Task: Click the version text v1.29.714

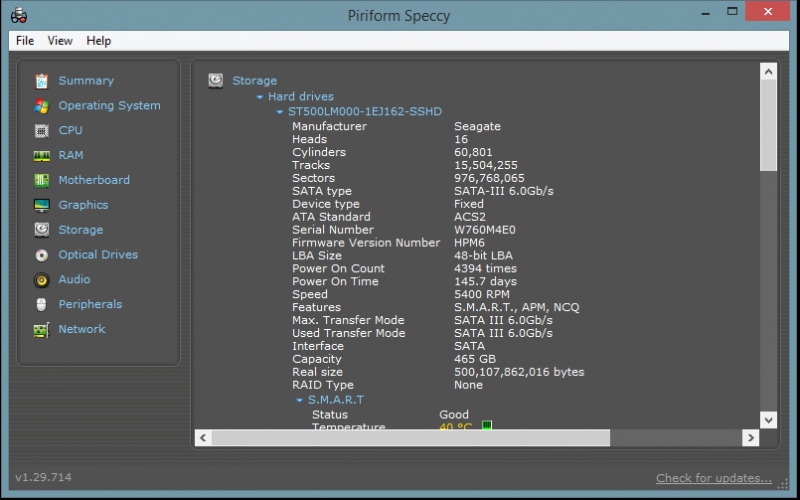Action: 43,478
